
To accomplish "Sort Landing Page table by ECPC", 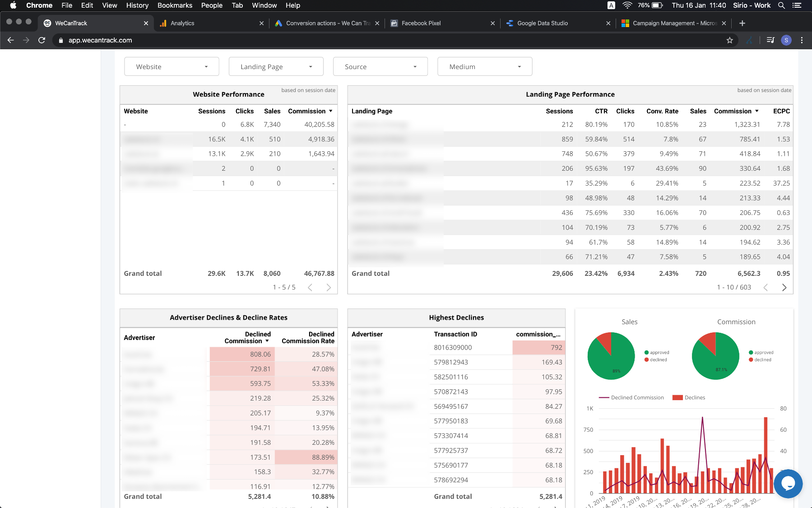I will [781, 111].
